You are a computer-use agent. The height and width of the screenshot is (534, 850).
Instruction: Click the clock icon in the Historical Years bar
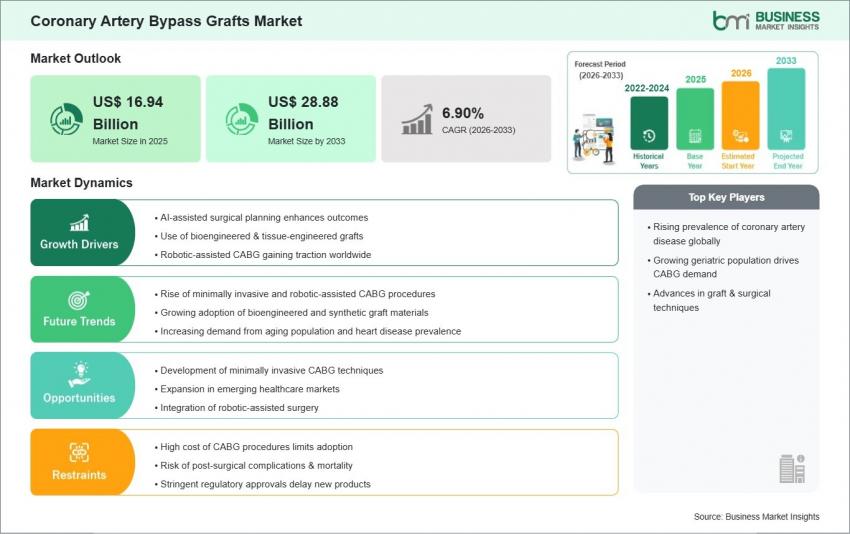click(x=649, y=136)
